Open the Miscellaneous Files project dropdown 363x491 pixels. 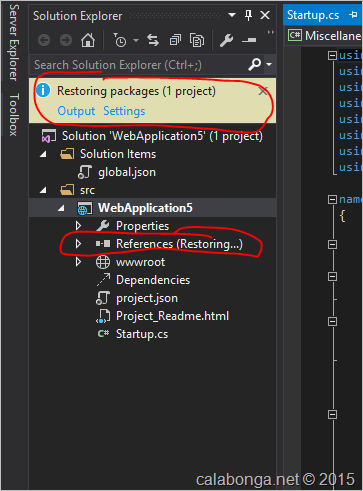tap(325, 35)
